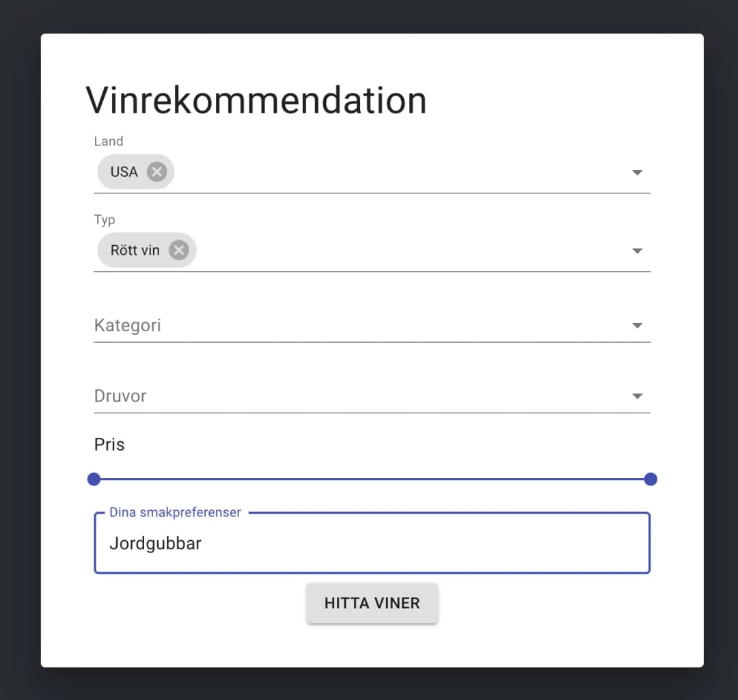The width and height of the screenshot is (738, 700).
Task: Expand the Druvor dropdown arrow
Action: point(637,396)
